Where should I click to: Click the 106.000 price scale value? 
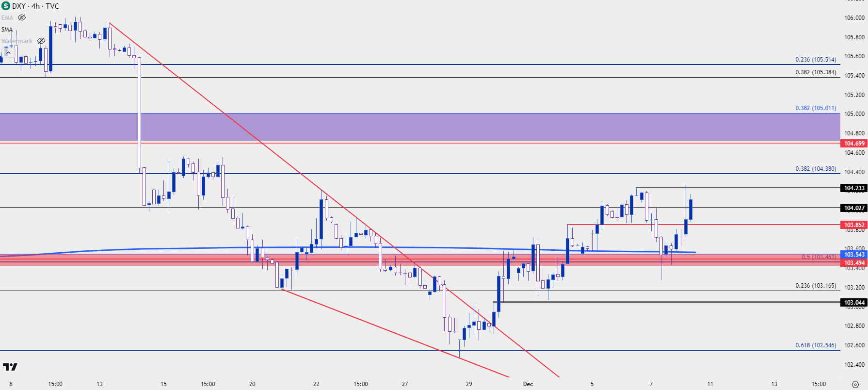click(854, 18)
